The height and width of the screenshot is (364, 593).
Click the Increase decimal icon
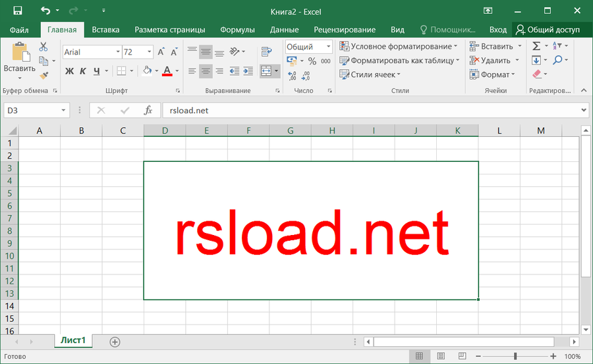292,76
